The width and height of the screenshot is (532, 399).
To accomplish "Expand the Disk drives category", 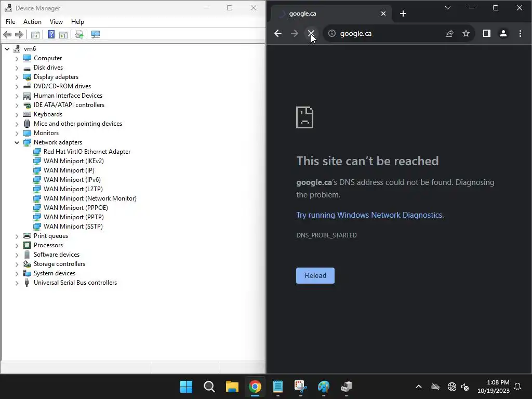I will pyautogui.click(x=17, y=68).
